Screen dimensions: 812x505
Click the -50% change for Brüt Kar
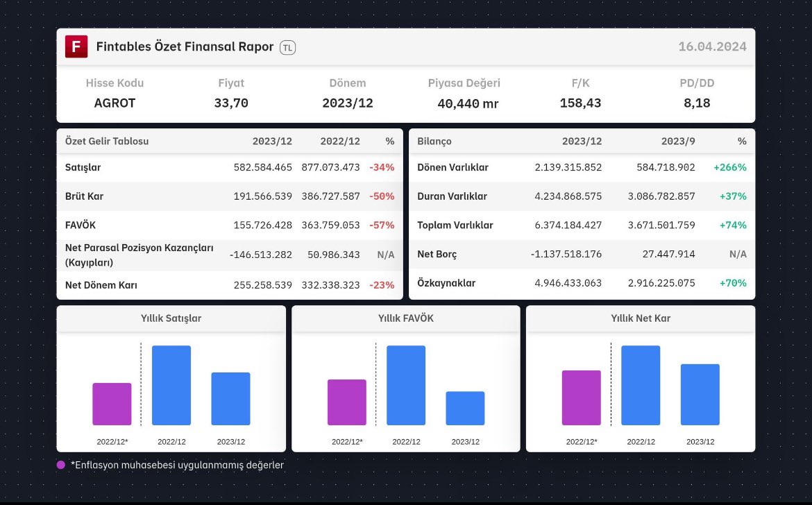point(382,196)
